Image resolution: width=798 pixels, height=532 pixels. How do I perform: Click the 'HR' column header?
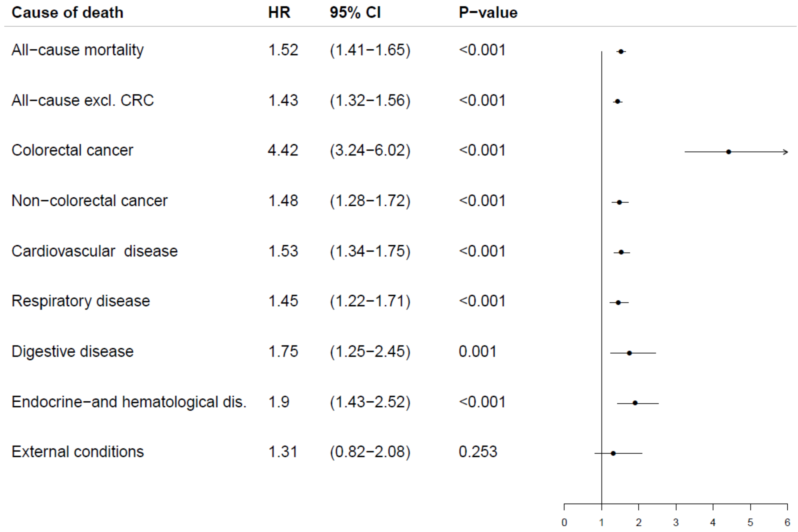(279, 13)
